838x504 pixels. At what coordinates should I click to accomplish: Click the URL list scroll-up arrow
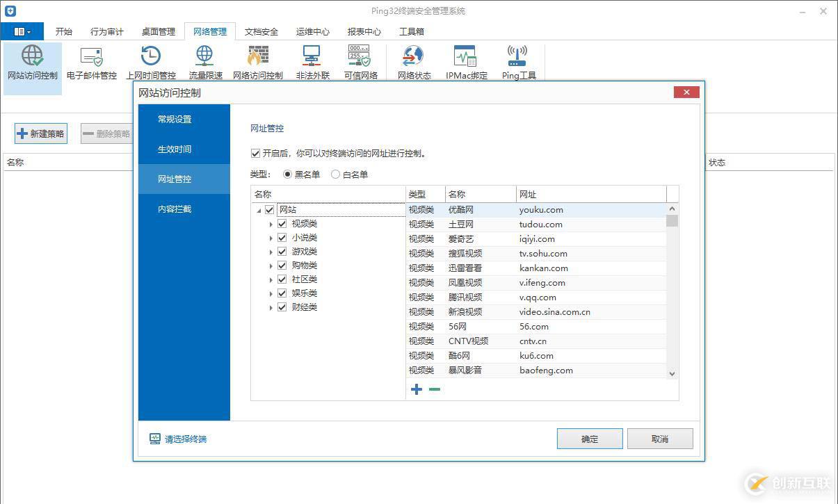click(672, 209)
